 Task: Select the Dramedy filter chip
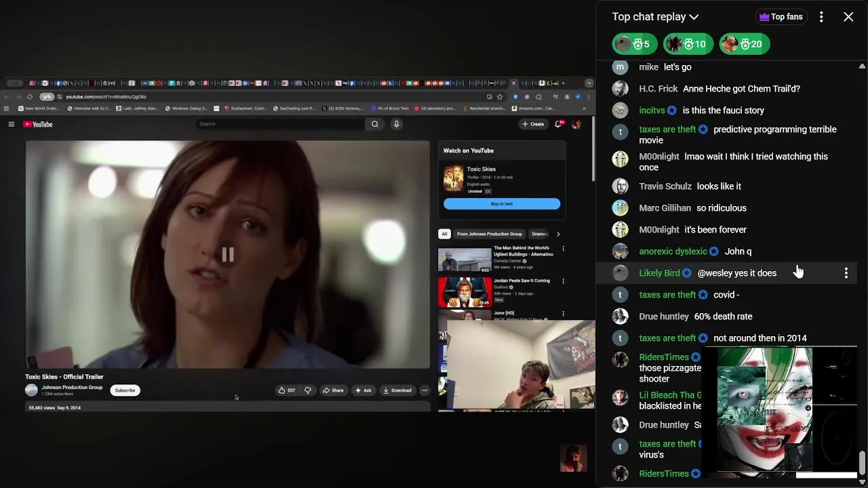pyautogui.click(x=540, y=234)
